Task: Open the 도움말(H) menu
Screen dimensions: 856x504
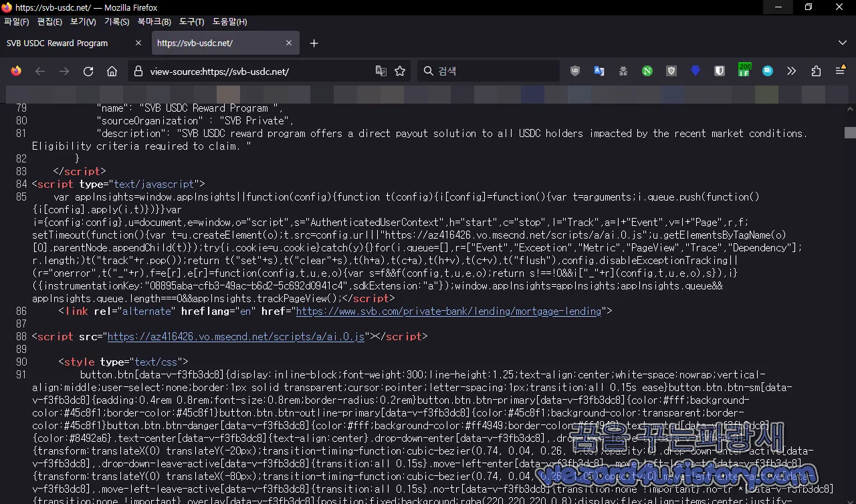Action: 230,21
